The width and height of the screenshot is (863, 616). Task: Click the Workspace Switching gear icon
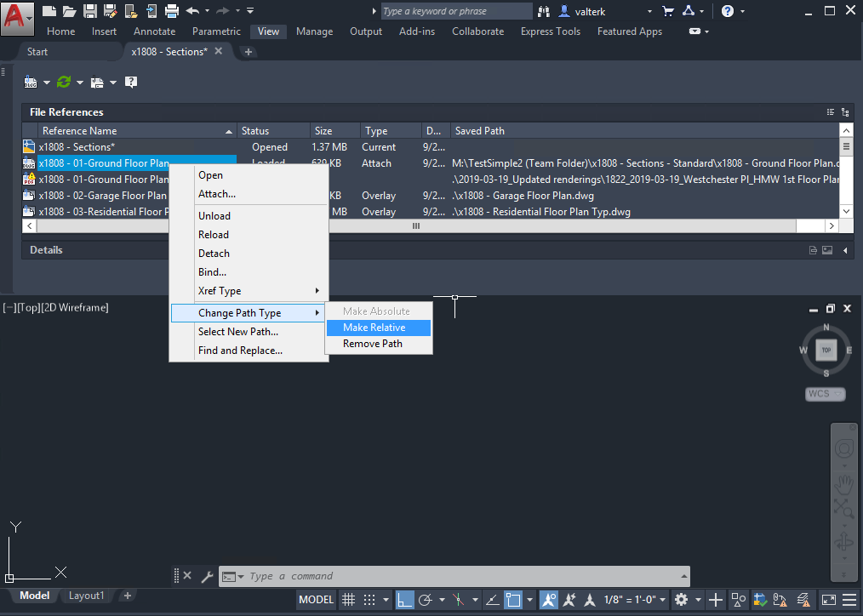682,600
